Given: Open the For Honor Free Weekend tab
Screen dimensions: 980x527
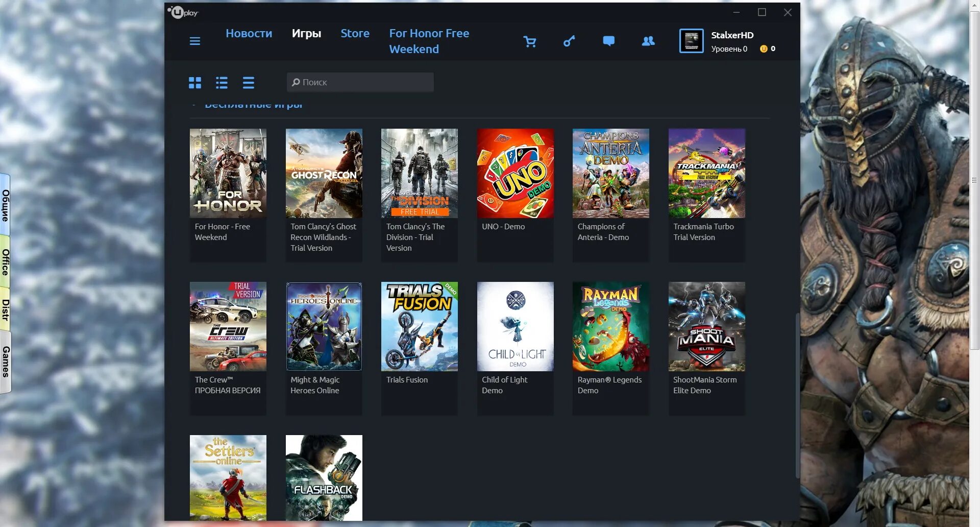Looking at the screenshot, I should coord(429,41).
